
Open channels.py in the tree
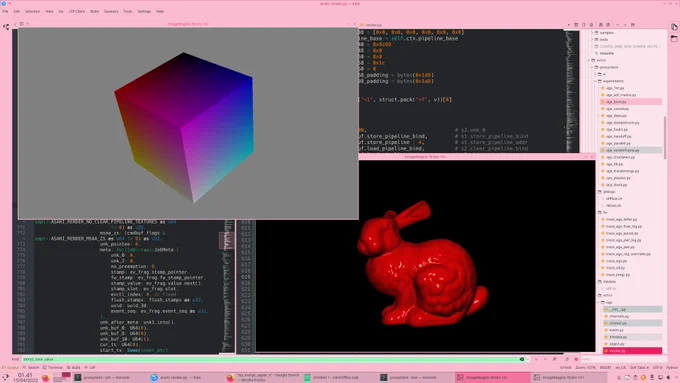(619, 316)
